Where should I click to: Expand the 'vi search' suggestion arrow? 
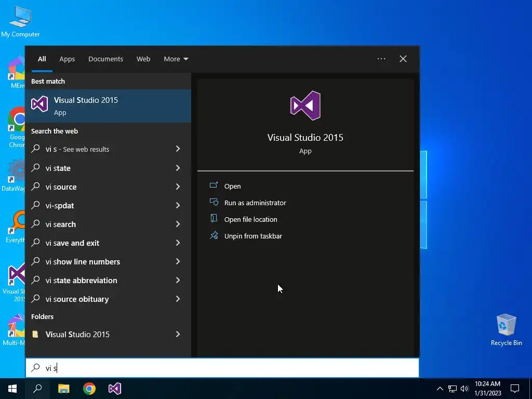(x=178, y=224)
